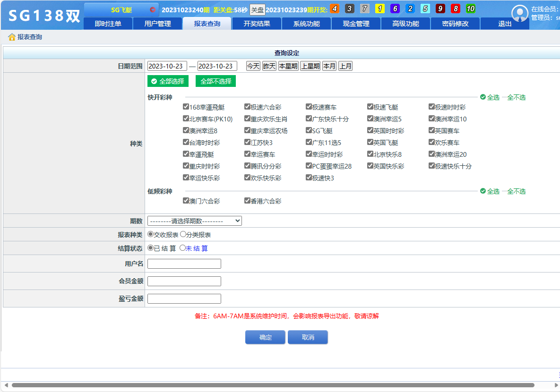Click the cyan number 5 result ball
The image size is (560, 392).
click(x=425, y=9)
